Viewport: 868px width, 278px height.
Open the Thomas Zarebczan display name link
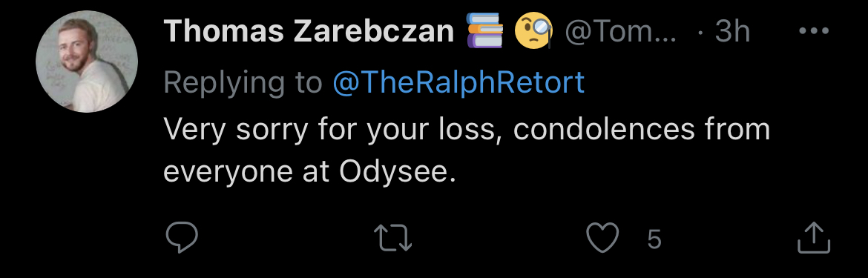[309, 31]
